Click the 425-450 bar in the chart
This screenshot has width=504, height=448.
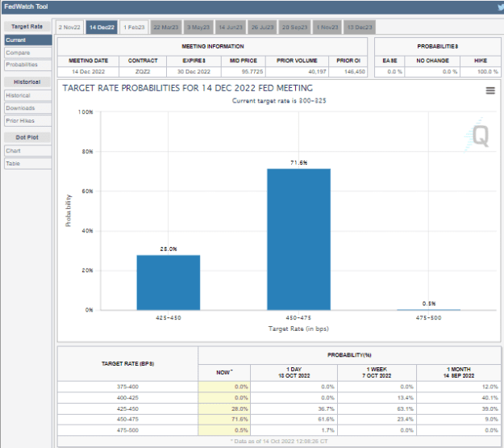[169, 283]
